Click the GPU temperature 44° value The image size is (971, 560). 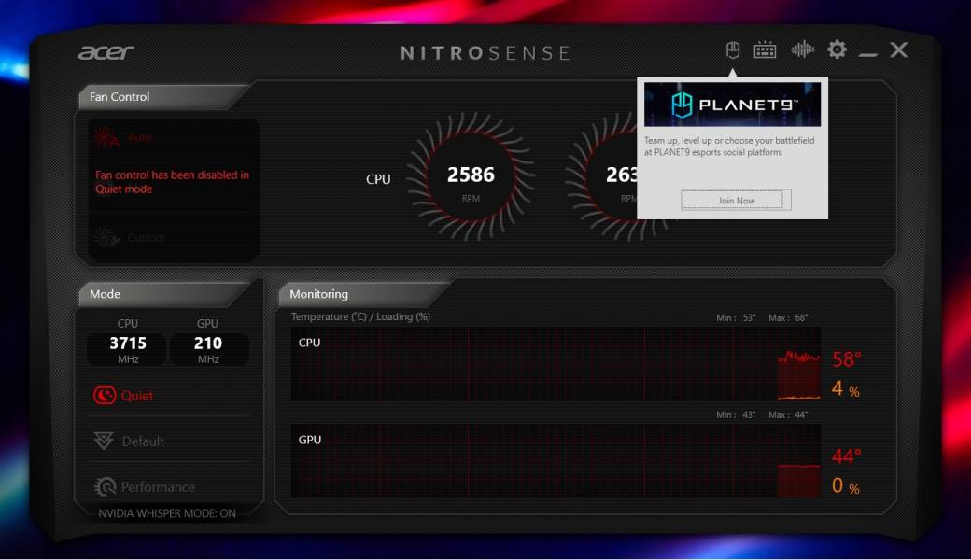(x=847, y=456)
